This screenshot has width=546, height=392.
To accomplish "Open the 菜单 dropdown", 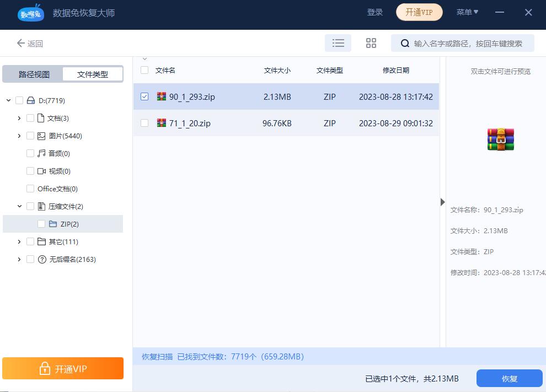I will (x=467, y=12).
